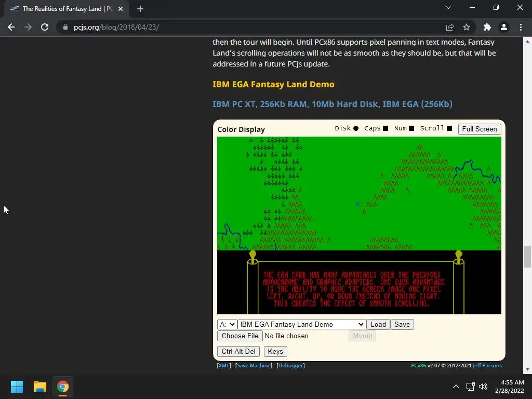
Task: Open Chrome extensions puzzle icon
Action: pos(487,27)
